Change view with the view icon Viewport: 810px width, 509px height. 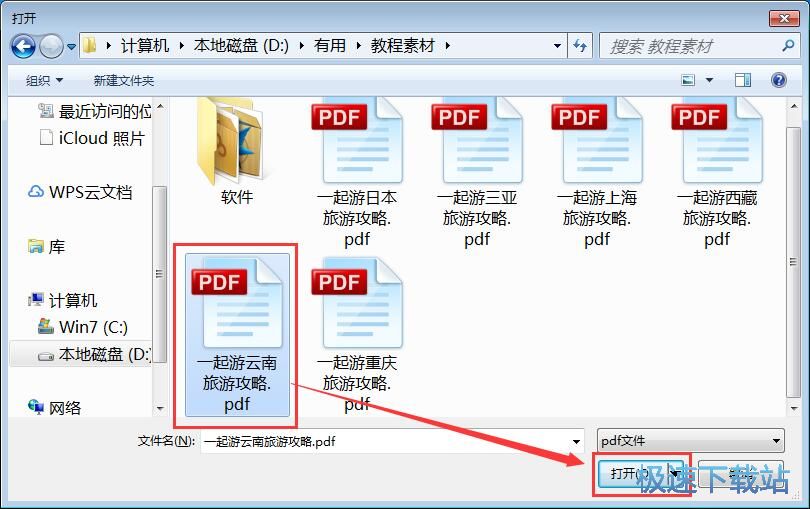click(x=688, y=80)
